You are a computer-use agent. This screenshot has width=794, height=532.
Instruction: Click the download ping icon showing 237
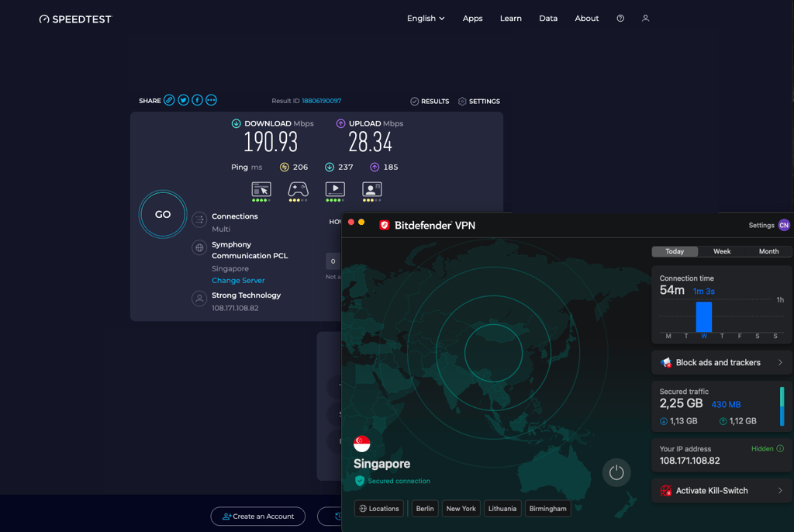tap(329, 167)
